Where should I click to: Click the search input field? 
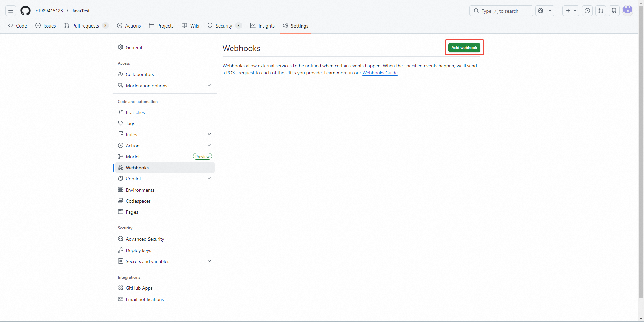[x=501, y=11]
